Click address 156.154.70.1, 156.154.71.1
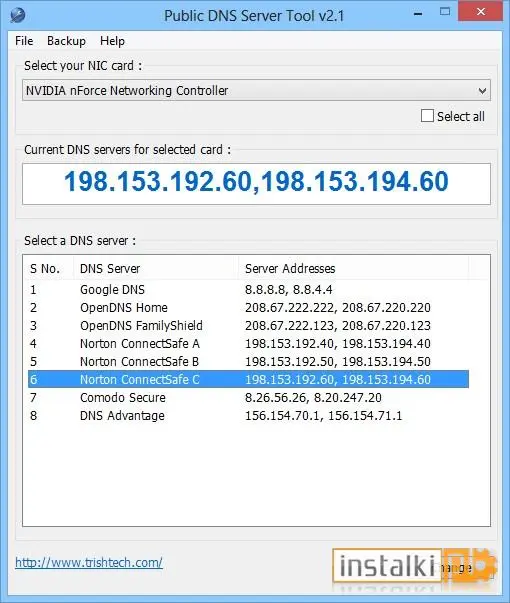 (323, 415)
